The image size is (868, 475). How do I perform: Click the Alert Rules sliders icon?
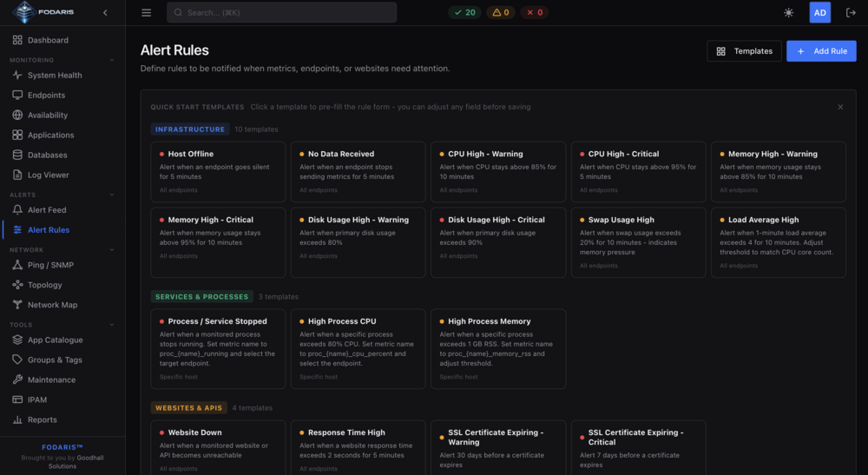click(17, 229)
